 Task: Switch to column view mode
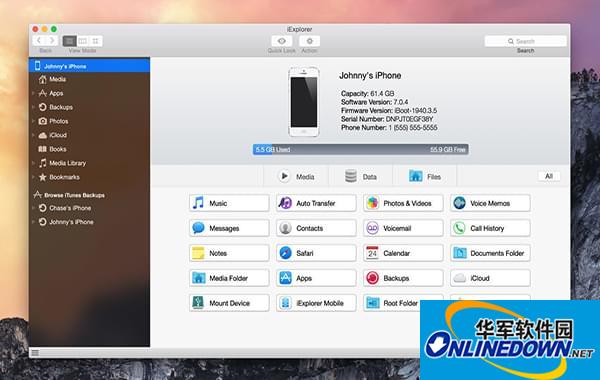82,41
